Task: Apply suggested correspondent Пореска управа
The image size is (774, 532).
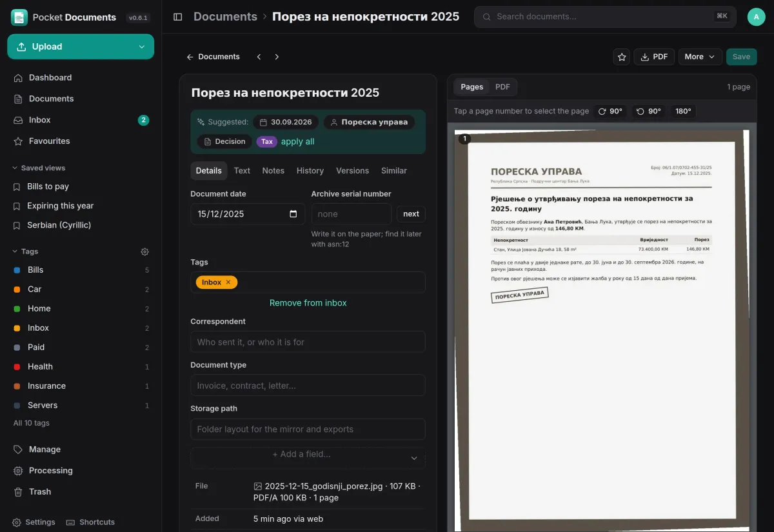Action: tap(369, 122)
